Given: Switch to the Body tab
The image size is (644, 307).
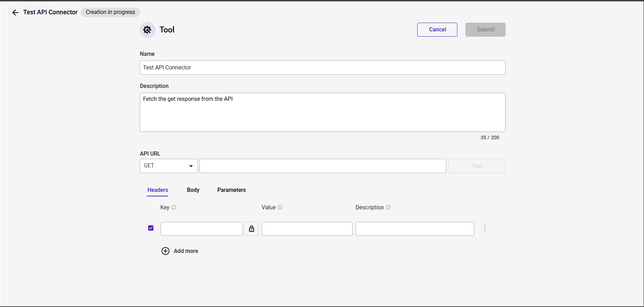Looking at the screenshot, I should pos(193,190).
